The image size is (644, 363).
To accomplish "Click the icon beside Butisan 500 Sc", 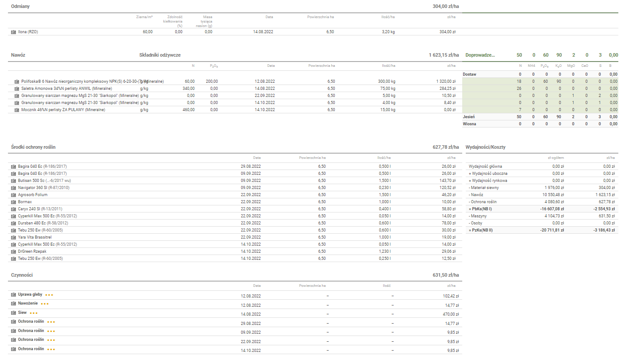I will 13,181.
